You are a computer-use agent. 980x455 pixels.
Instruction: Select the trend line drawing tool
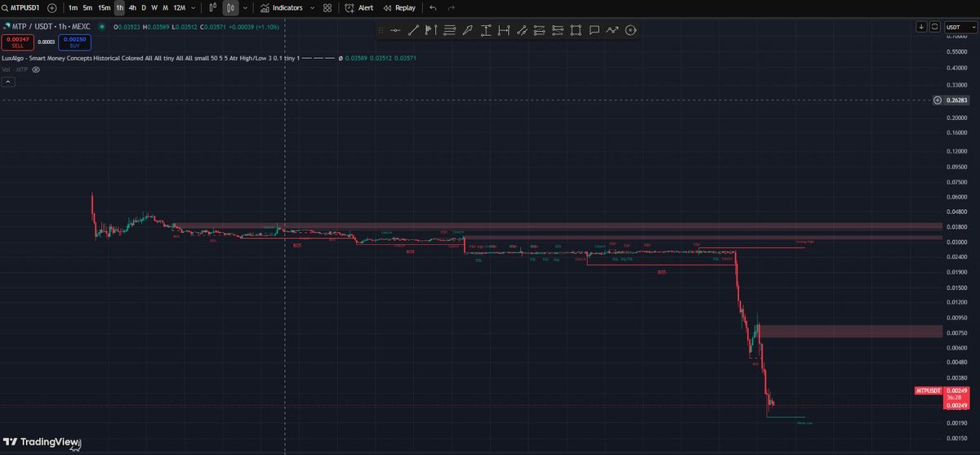[413, 30]
